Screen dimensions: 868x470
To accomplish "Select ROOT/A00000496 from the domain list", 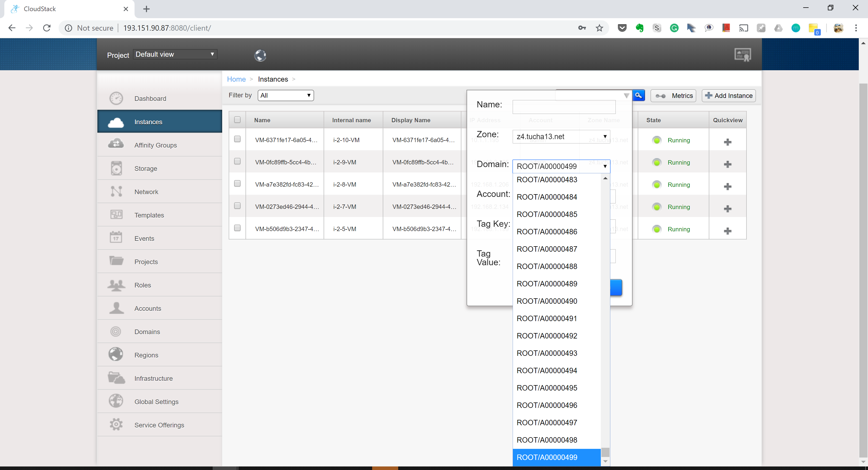I will point(557,405).
